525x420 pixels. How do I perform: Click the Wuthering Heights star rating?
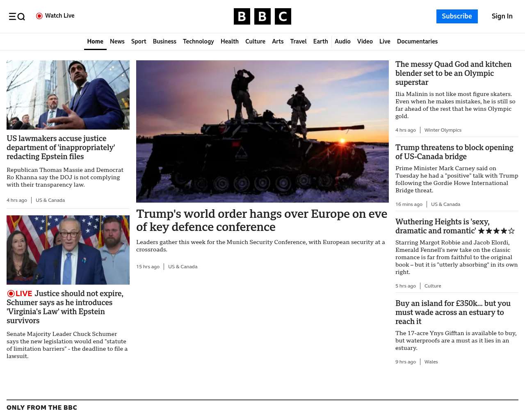click(x=496, y=231)
